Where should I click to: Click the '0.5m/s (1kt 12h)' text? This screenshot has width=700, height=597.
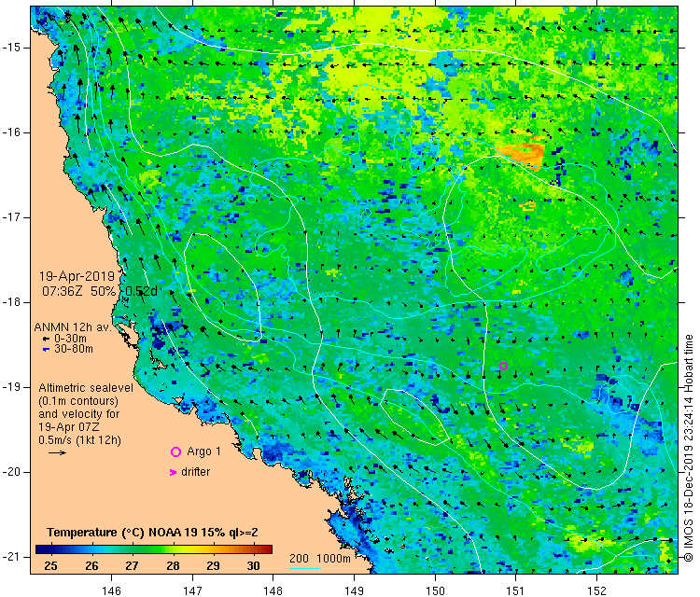80,440
